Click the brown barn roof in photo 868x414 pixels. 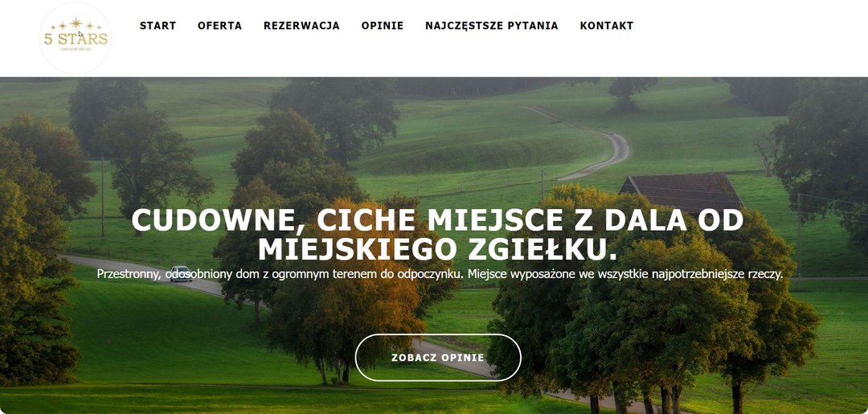682,192
